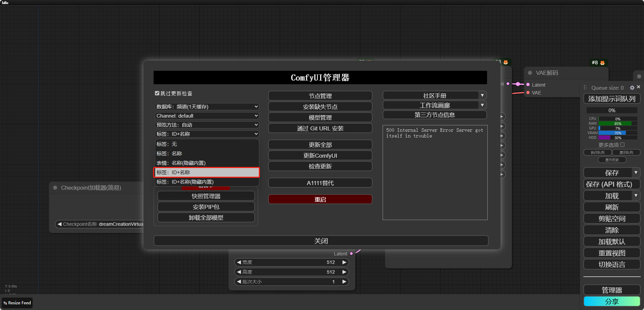Open the 预览方法 dropdown
The height and width of the screenshot is (310, 644).
pyautogui.click(x=207, y=125)
